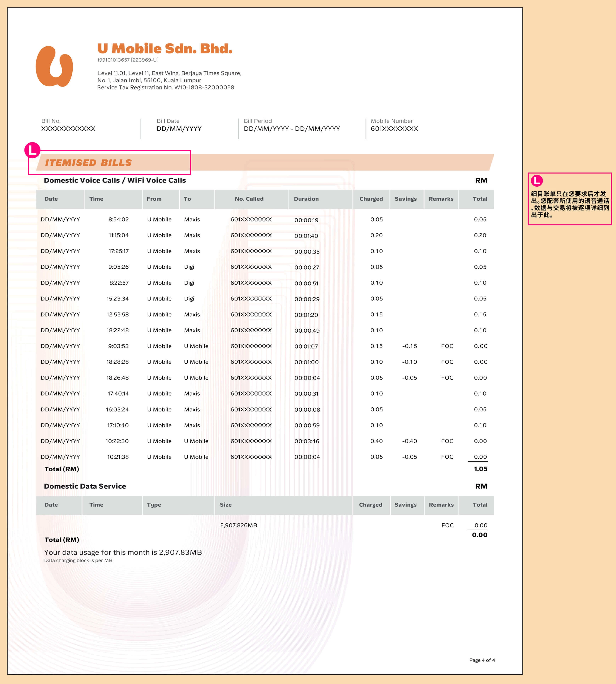Switch to the Bill Period field

[292, 129]
